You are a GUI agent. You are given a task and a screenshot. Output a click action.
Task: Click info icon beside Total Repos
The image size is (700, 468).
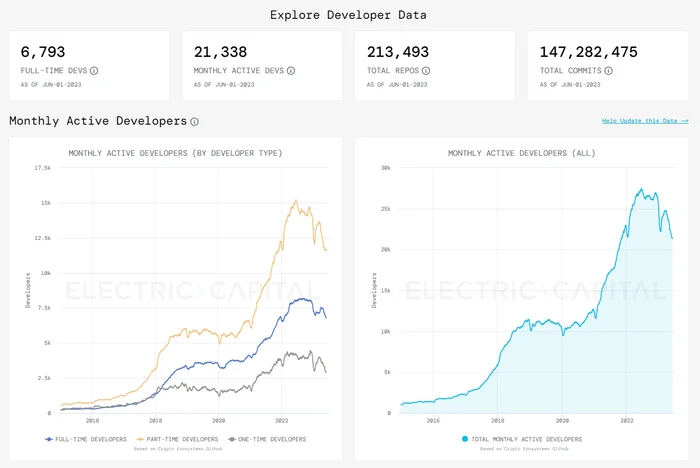pyautogui.click(x=426, y=71)
